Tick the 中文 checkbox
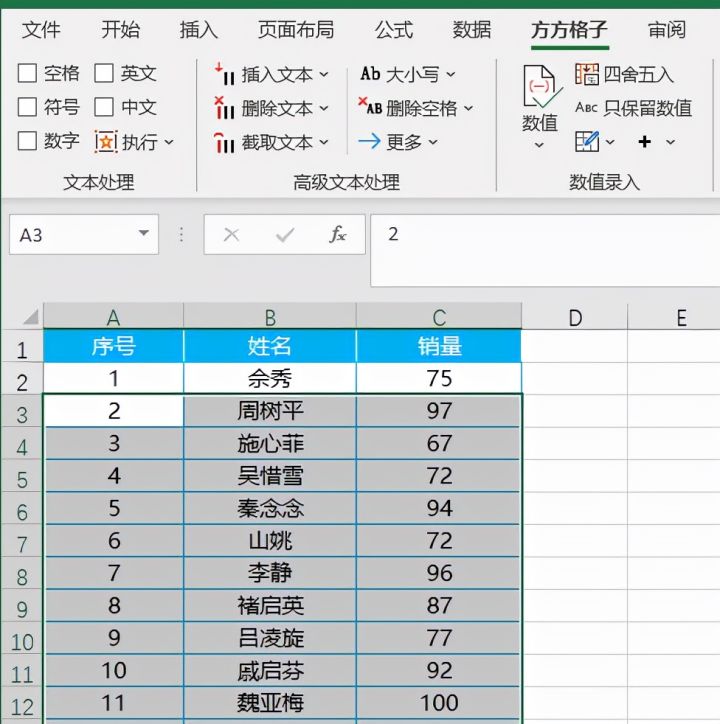The height and width of the screenshot is (724, 720). tap(104, 107)
